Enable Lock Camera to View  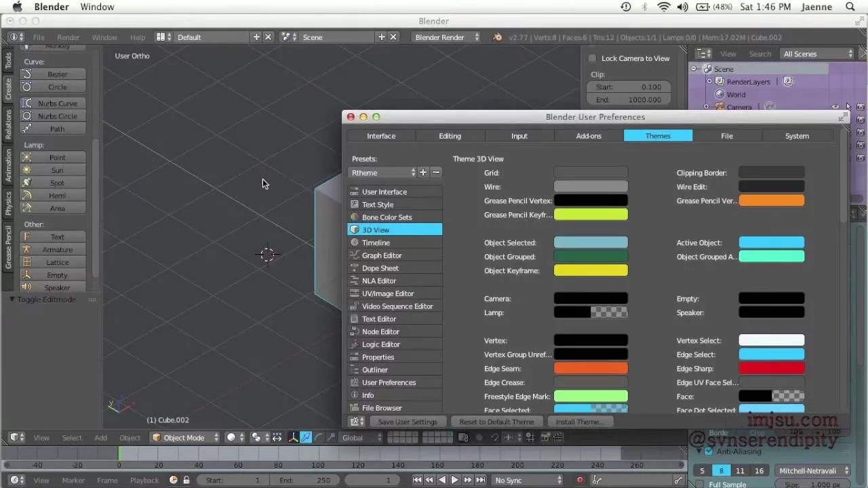pyautogui.click(x=593, y=58)
